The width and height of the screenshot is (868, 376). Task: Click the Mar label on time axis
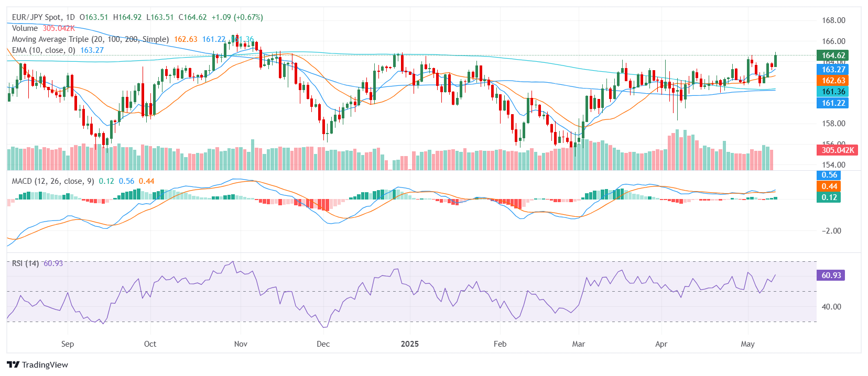(x=578, y=344)
